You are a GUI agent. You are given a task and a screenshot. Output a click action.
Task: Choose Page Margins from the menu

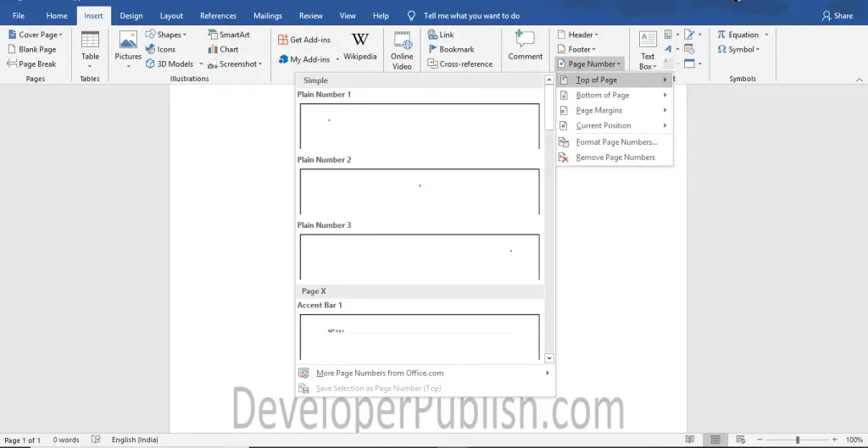point(614,111)
